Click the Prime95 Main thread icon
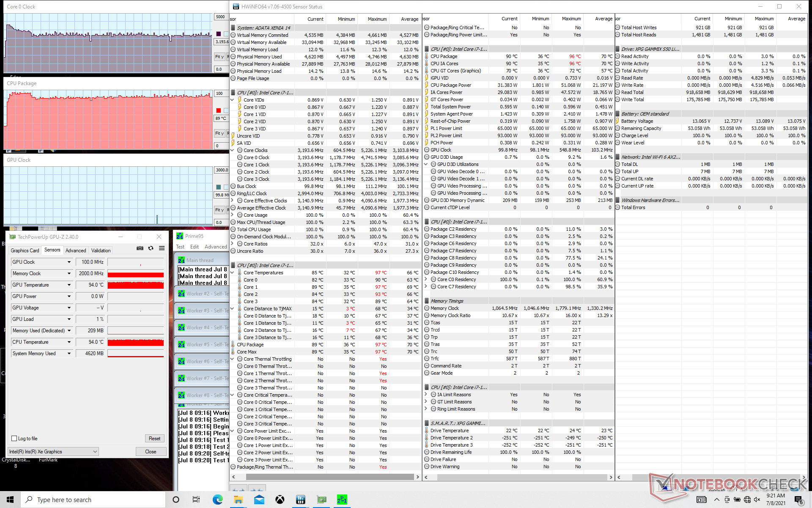The image size is (812, 508). pos(181,260)
